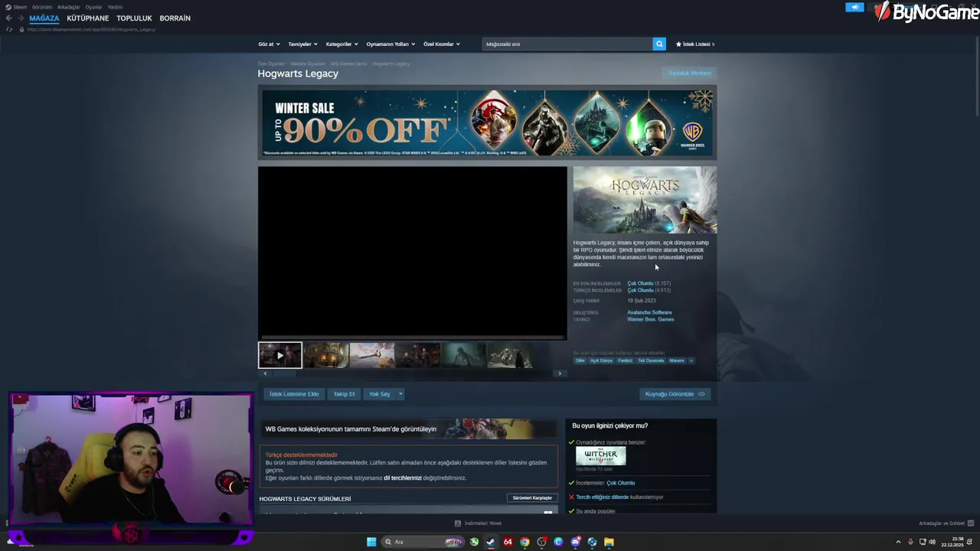
Task: Click the browser forward arrow
Action: pos(21,18)
